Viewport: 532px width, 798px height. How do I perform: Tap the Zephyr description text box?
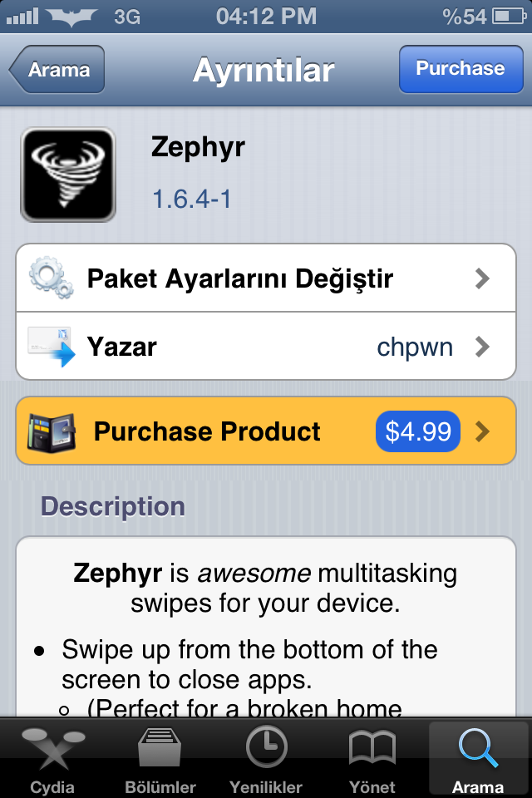(266, 627)
